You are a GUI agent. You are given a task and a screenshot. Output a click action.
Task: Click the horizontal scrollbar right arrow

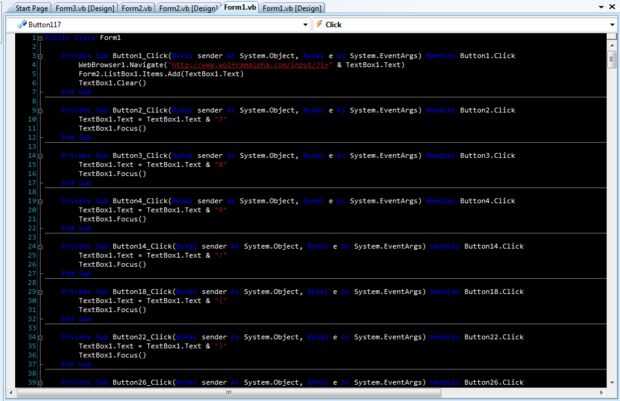[x=602, y=392]
